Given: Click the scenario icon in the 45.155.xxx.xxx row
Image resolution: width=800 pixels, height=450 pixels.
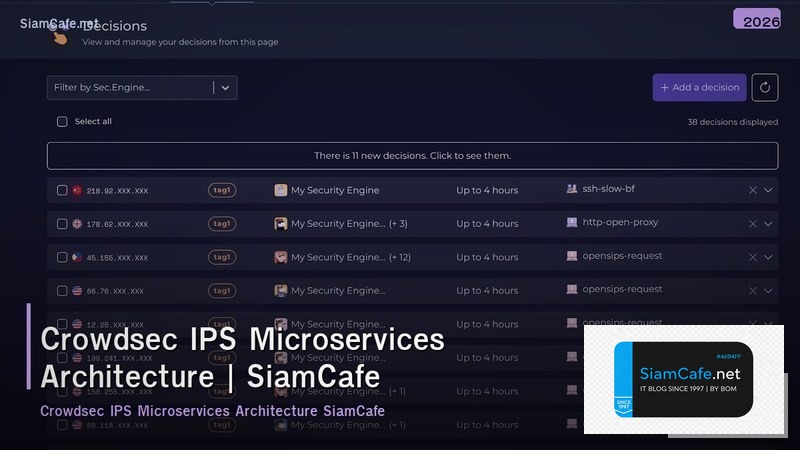Looking at the screenshot, I should click(x=572, y=256).
